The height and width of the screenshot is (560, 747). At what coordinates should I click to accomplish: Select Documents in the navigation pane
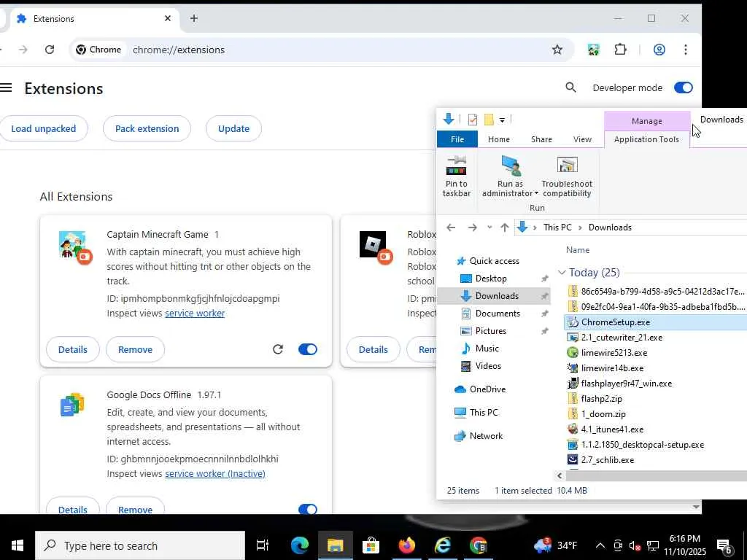pos(498,314)
